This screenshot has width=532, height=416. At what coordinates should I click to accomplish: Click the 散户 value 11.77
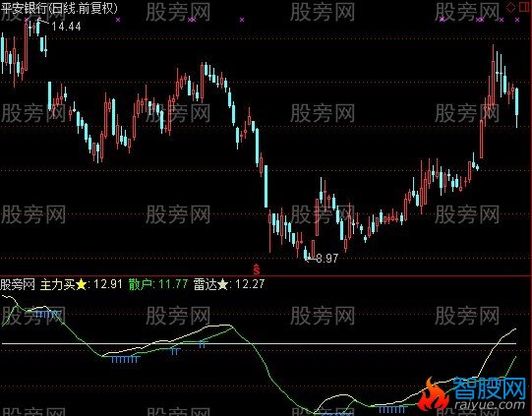pyautogui.click(x=173, y=284)
